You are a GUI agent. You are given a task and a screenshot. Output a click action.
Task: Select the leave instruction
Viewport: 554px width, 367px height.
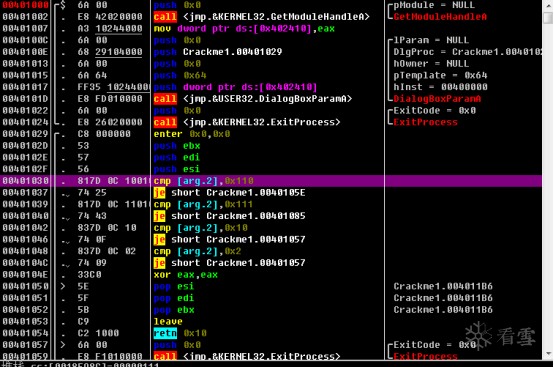point(168,321)
